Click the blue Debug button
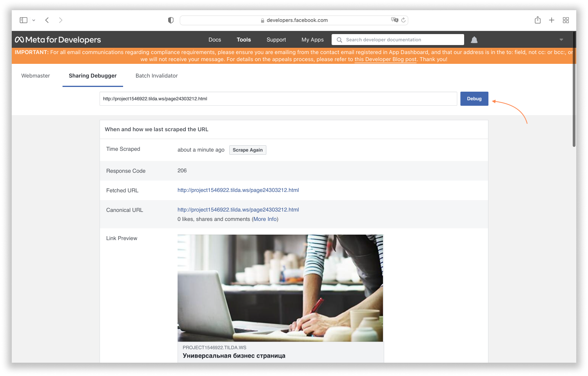 [x=474, y=99]
